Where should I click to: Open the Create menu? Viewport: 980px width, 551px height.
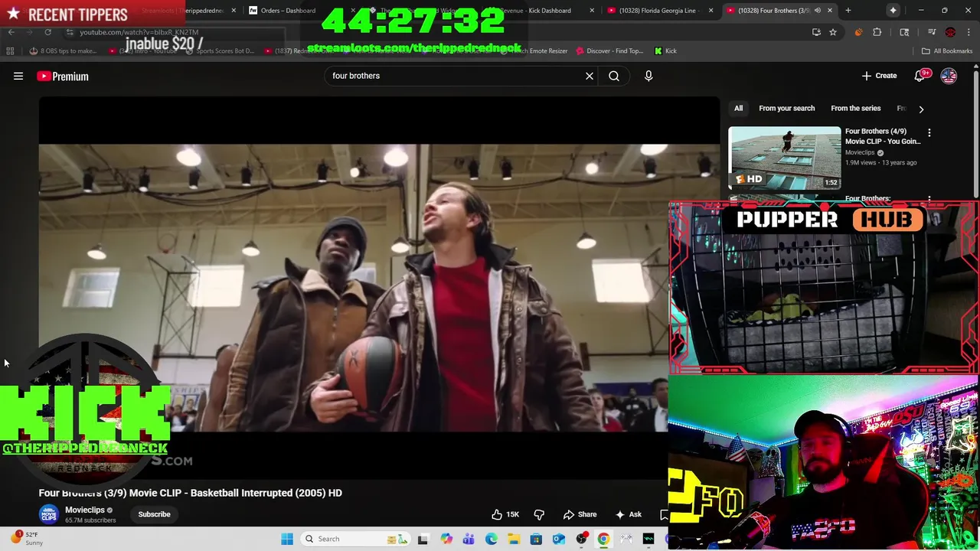click(879, 76)
